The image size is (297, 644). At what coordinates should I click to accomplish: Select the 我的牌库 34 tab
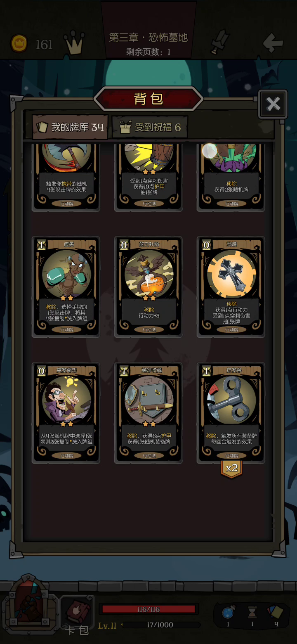click(x=71, y=127)
